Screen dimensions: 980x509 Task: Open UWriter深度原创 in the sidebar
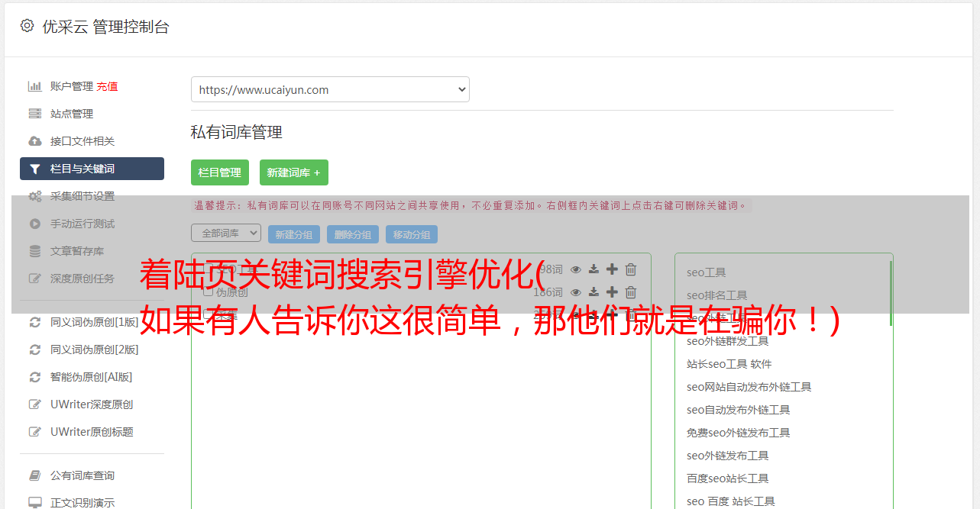(92, 404)
